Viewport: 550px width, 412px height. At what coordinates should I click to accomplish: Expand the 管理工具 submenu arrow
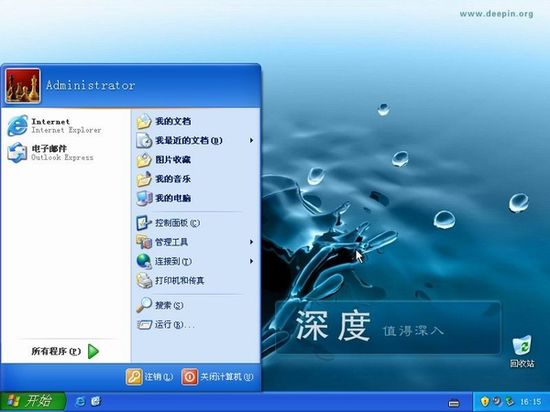pyautogui.click(x=251, y=242)
